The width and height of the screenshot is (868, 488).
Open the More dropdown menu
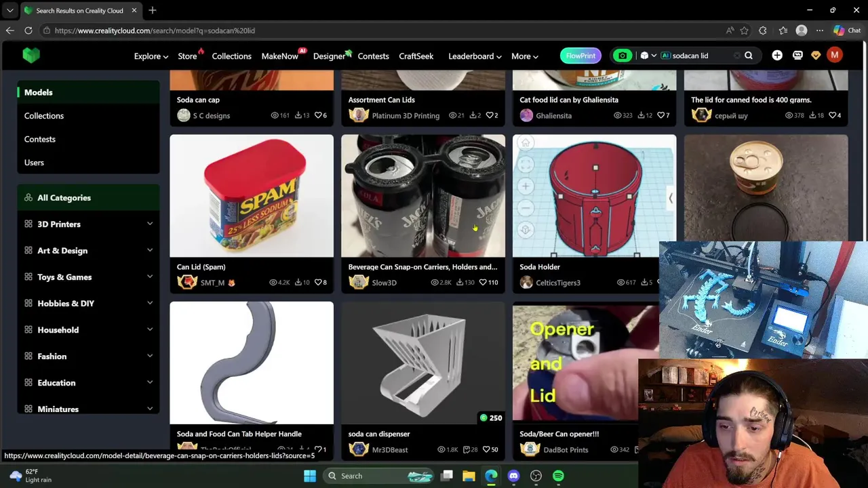[525, 56]
